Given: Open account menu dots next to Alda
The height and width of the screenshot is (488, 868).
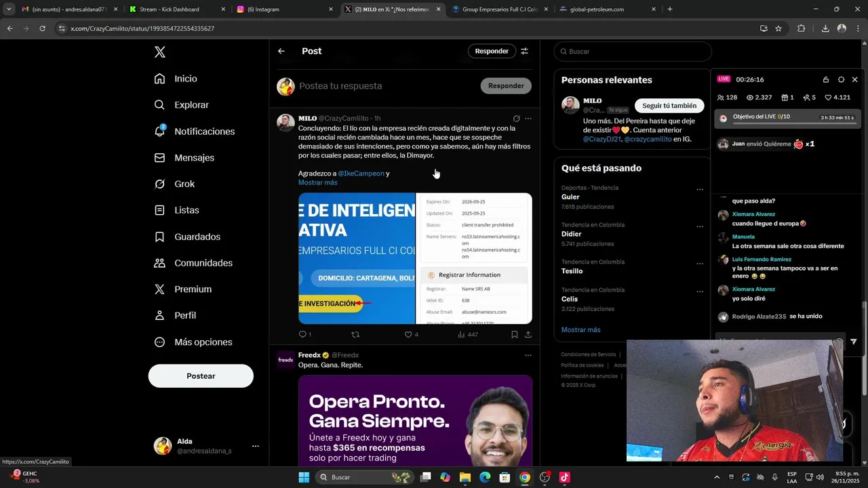Looking at the screenshot, I should 256,446.
